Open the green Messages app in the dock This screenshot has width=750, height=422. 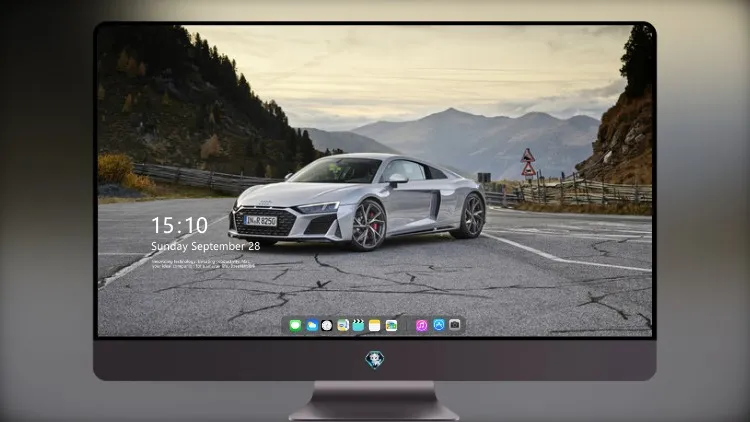point(296,326)
